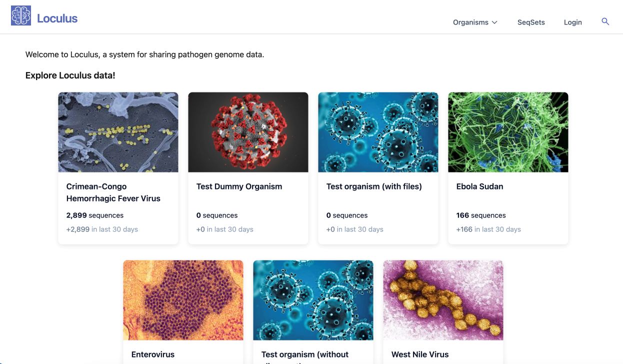
Task: Go to the Login page
Action: click(572, 22)
